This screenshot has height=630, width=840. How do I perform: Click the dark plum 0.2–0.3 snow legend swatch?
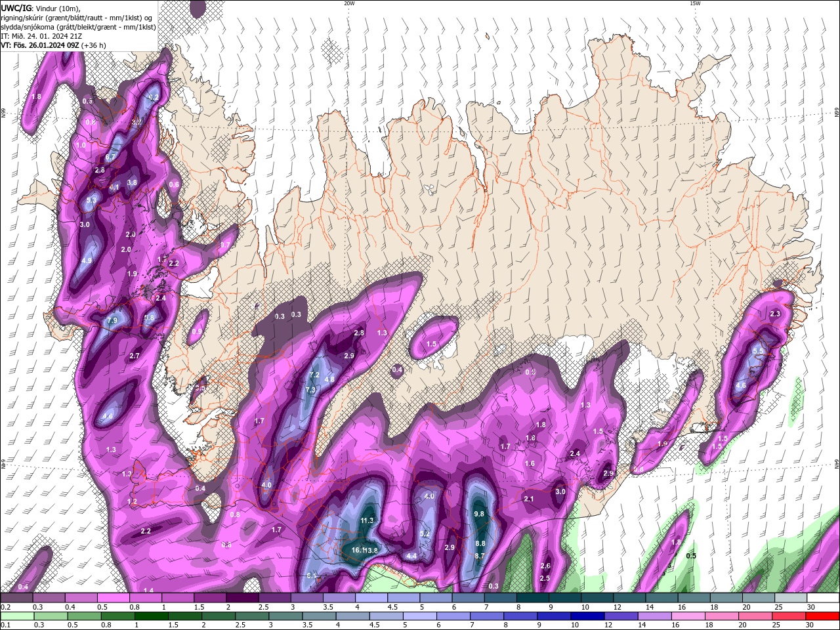click(16, 598)
